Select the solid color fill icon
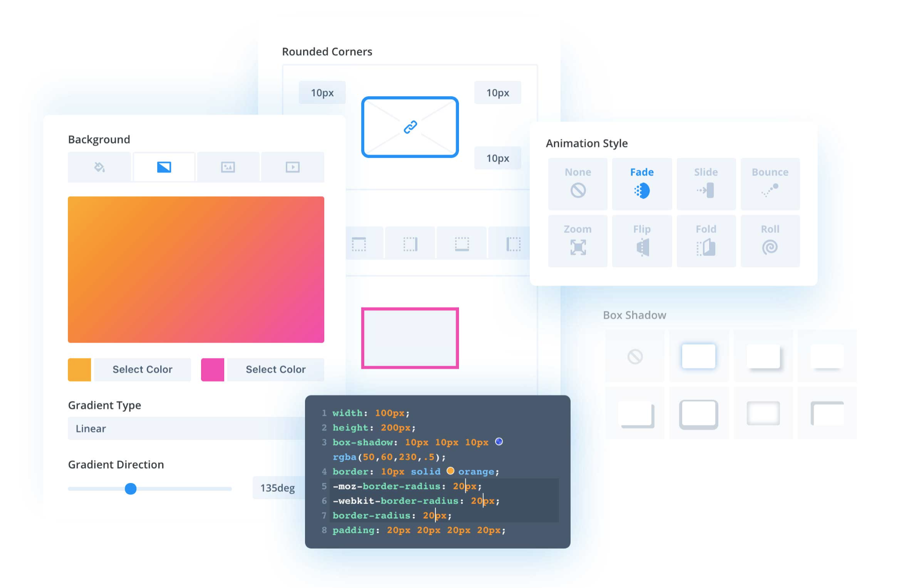916x588 pixels. [x=99, y=167]
